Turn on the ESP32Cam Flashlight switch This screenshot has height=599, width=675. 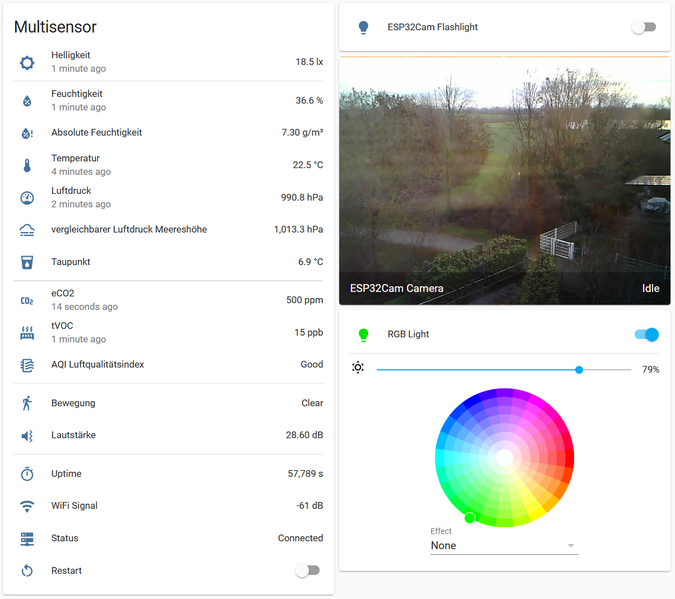click(644, 28)
